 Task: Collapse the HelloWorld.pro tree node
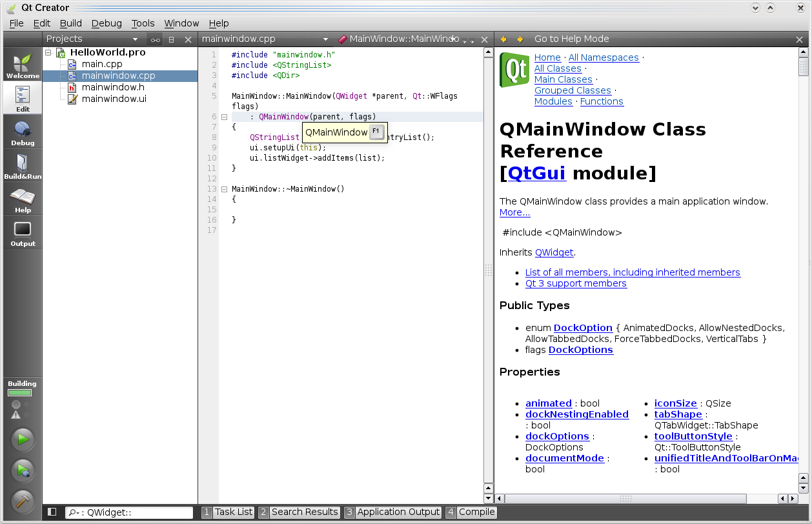(x=48, y=52)
